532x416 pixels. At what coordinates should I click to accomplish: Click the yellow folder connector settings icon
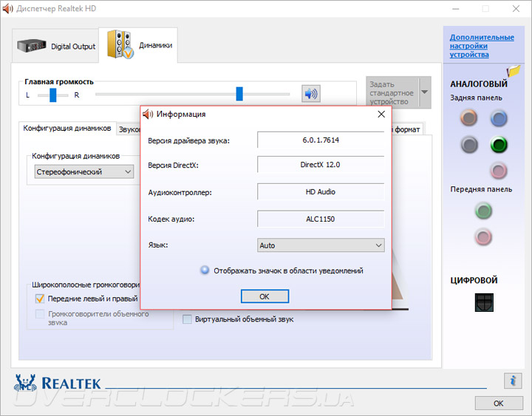tap(514, 71)
